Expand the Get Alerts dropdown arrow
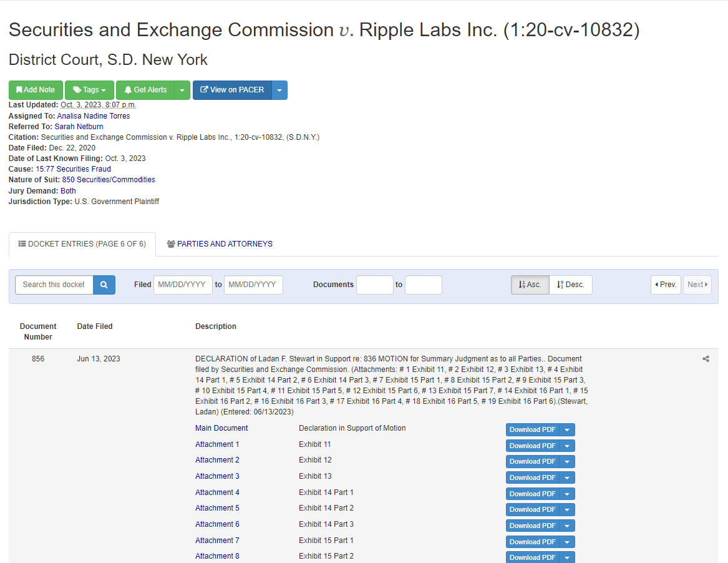This screenshot has width=728, height=563. point(182,90)
